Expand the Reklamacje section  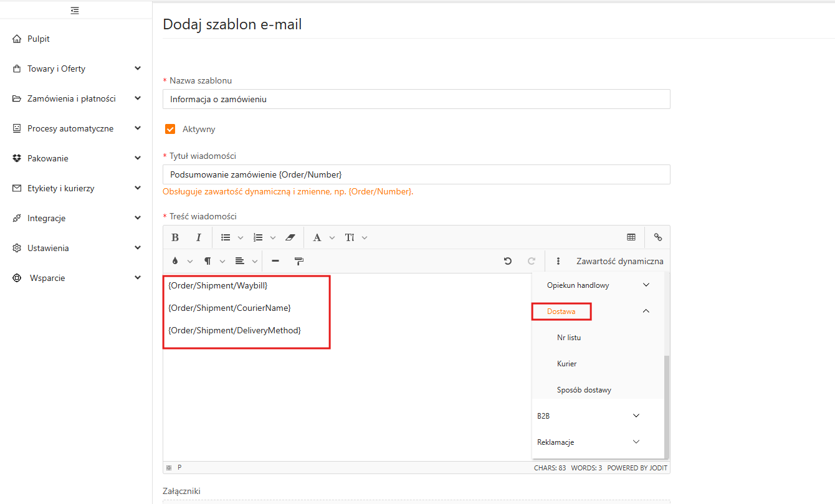[636, 442]
